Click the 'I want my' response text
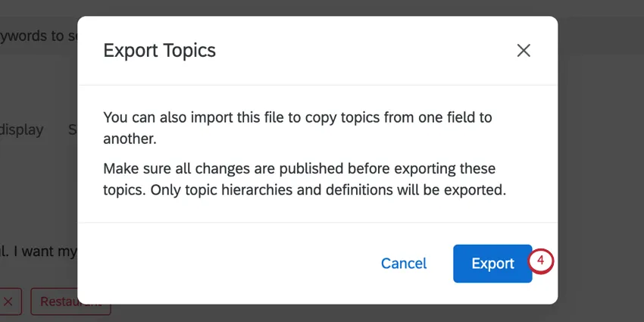644x322 pixels. [x=38, y=250]
